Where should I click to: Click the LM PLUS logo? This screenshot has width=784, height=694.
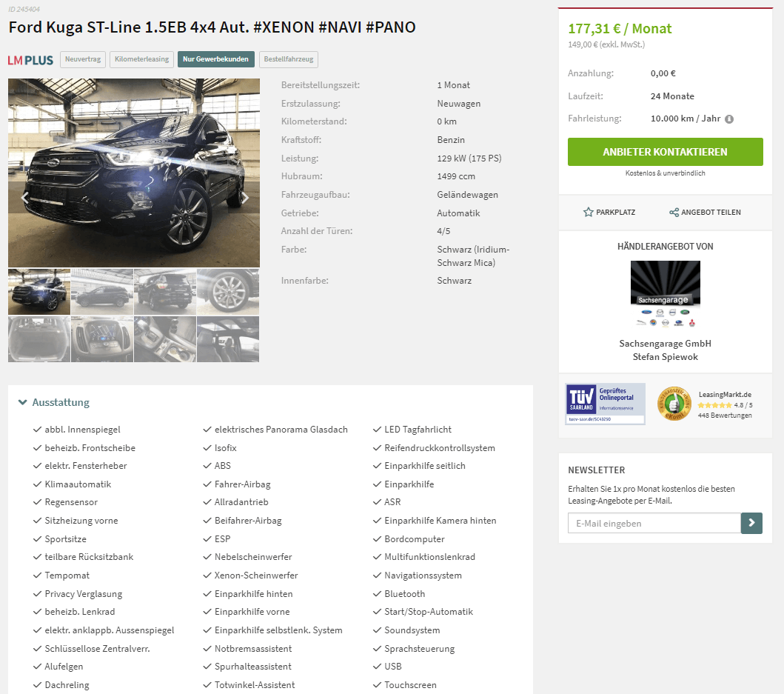click(x=30, y=60)
